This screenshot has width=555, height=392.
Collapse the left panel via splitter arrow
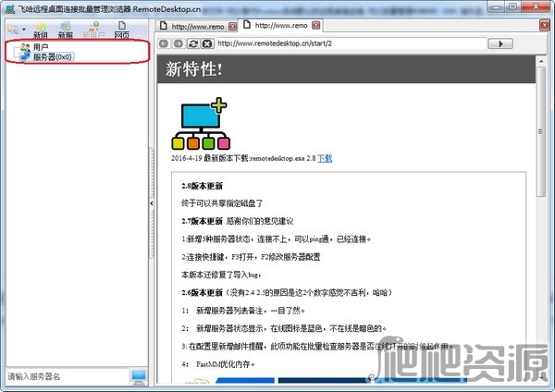pyautogui.click(x=152, y=203)
